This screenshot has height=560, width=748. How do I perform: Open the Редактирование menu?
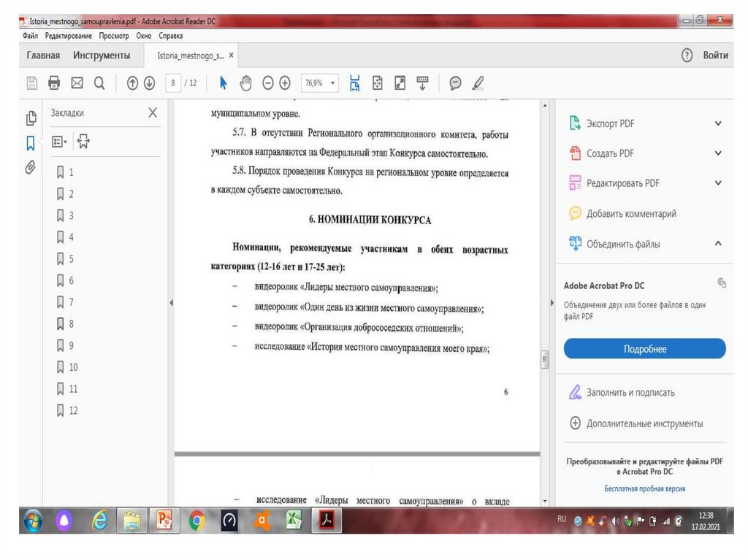pyautogui.click(x=69, y=36)
